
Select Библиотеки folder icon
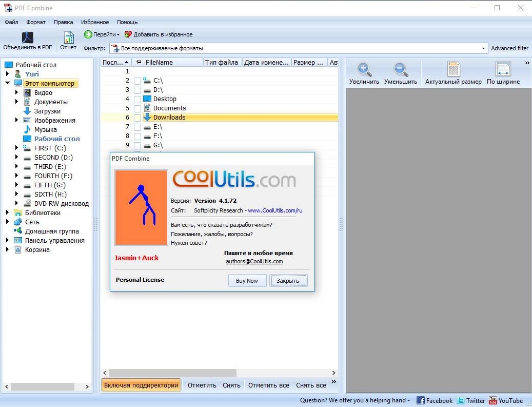[x=17, y=213]
